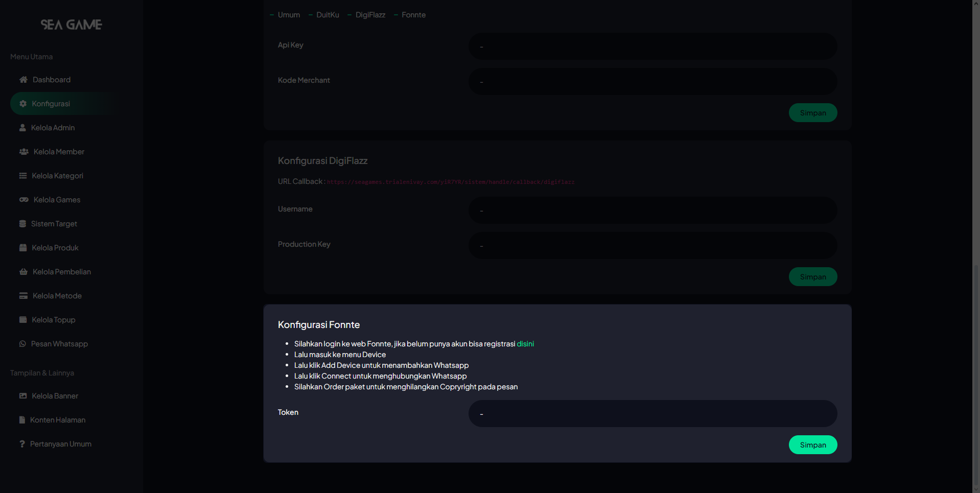Focus the Production Key input field
Viewport: 980px width, 493px height.
click(652, 246)
